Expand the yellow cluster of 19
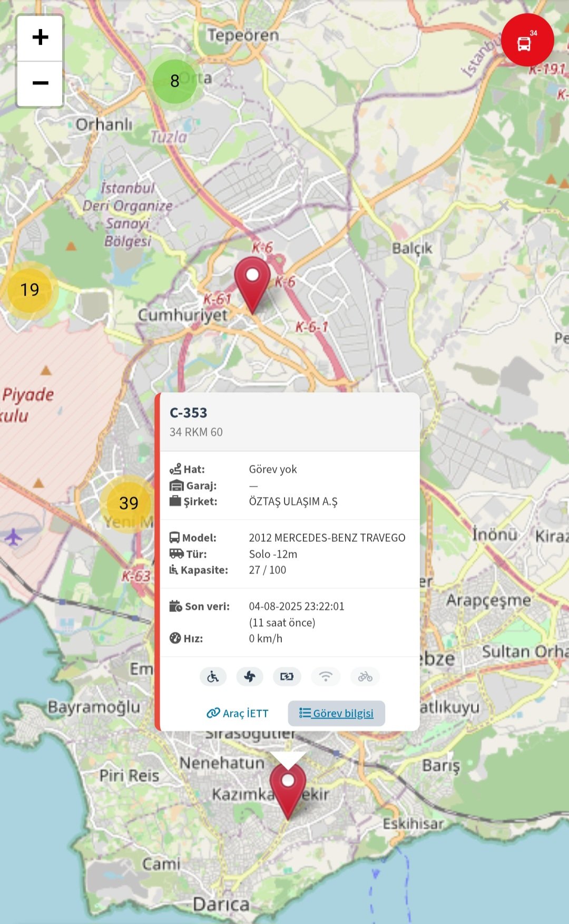Screen dimensions: 569x924 [30, 290]
